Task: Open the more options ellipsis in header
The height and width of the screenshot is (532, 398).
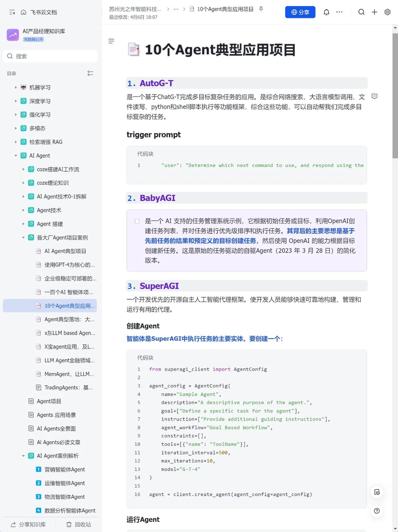Action: (x=339, y=12)
